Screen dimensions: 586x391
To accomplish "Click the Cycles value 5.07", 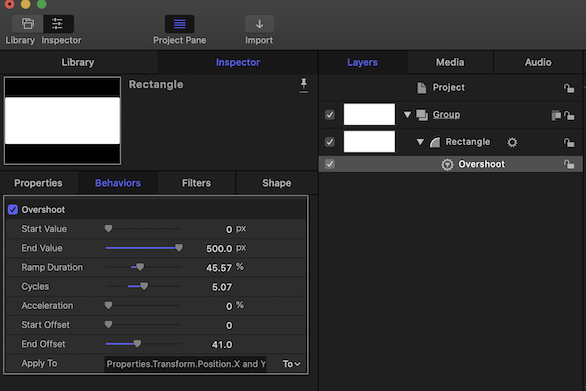I will pyautogui.click(x=222, y=287).
